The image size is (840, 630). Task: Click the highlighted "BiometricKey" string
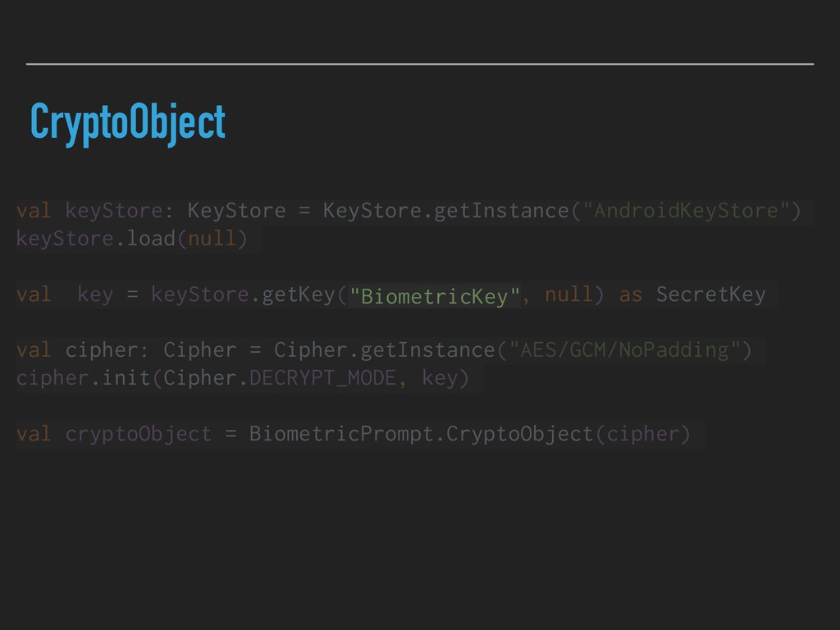pos(434,296)
